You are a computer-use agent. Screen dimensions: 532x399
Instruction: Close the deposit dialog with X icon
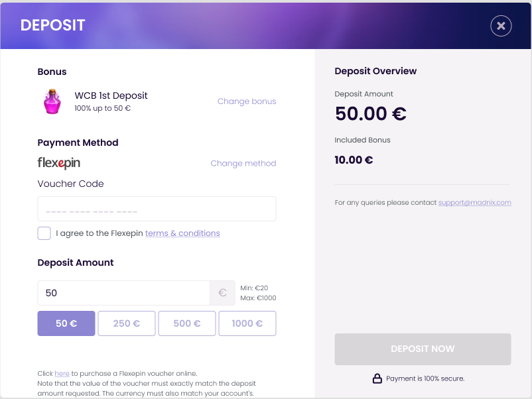(501, 26)
